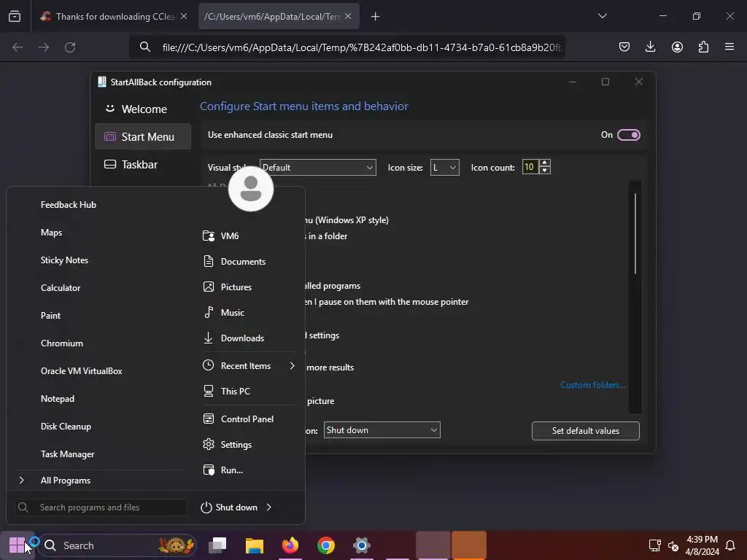Expand Shut down options arrow
Viewport: 747px width, 560px height.
268,507
